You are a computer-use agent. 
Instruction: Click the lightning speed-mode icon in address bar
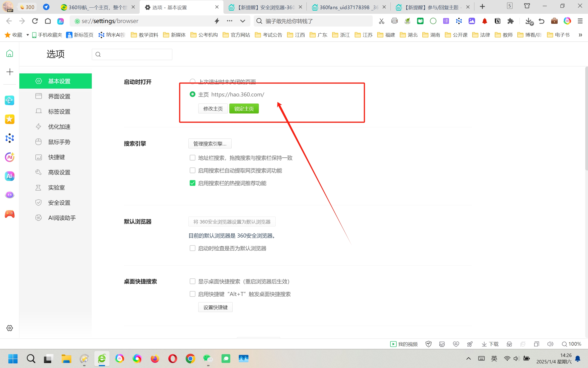(x=217, y=21)
